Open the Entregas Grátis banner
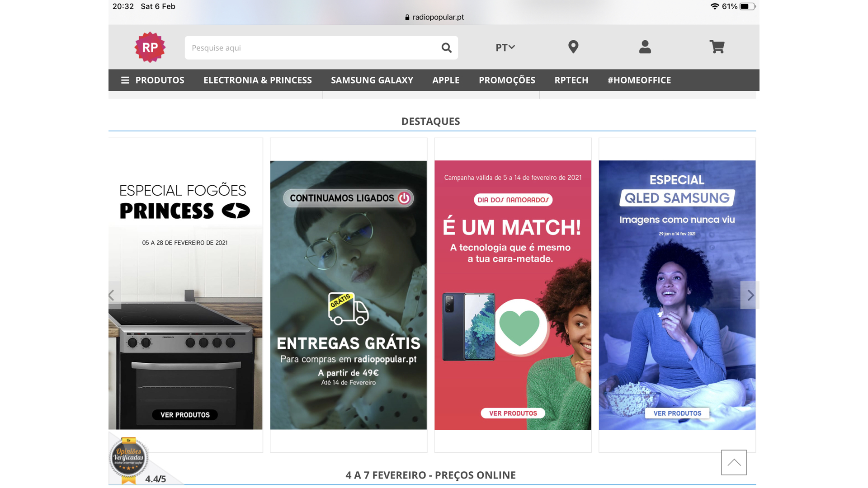The width and height of the screenshot is (868, 488). [349, 295]
